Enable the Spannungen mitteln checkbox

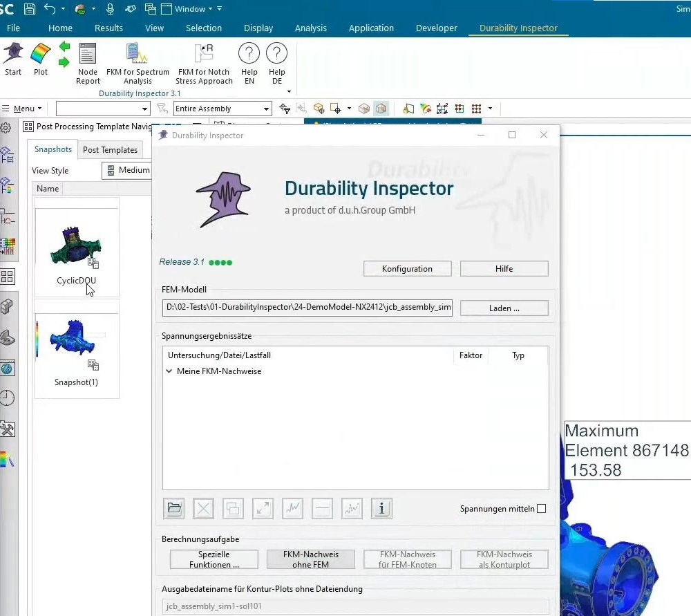[x=542, y=508]
